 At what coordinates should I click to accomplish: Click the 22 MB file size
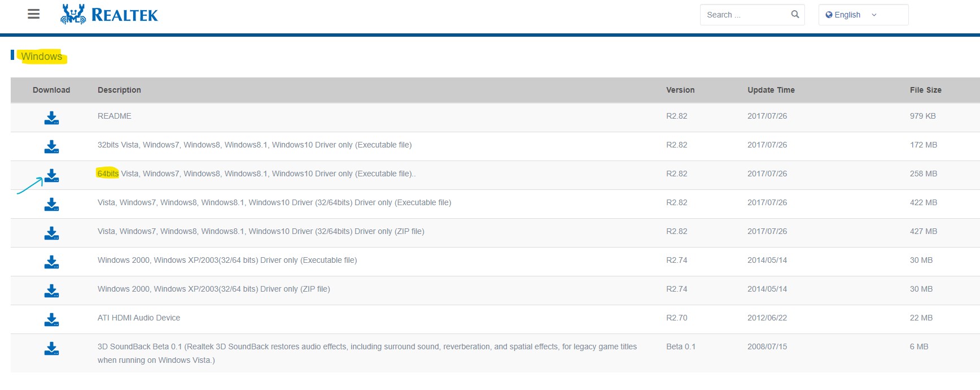[921, 318]
